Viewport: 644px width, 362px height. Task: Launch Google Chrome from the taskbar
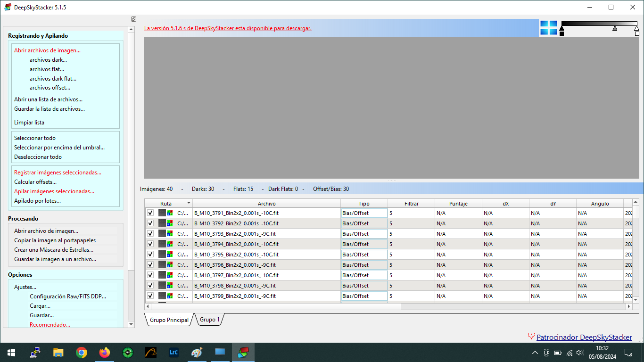click(x=82, y=353)
